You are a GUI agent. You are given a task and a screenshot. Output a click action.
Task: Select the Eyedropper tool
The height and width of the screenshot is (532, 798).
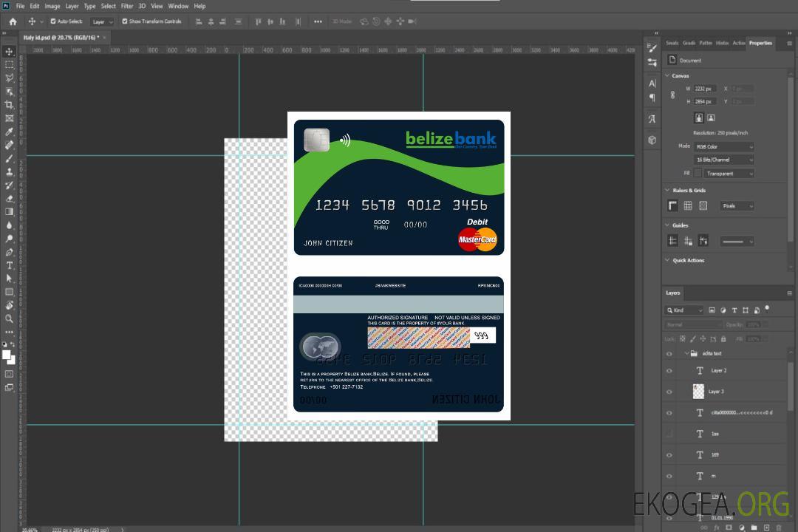(9, 132)
